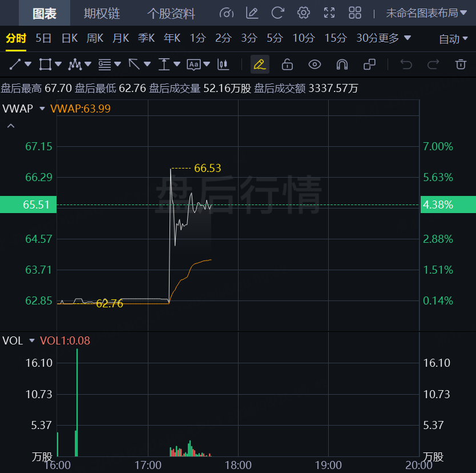Select the measure range tool
Screen dimensions: 476x473
pos(164,65)
